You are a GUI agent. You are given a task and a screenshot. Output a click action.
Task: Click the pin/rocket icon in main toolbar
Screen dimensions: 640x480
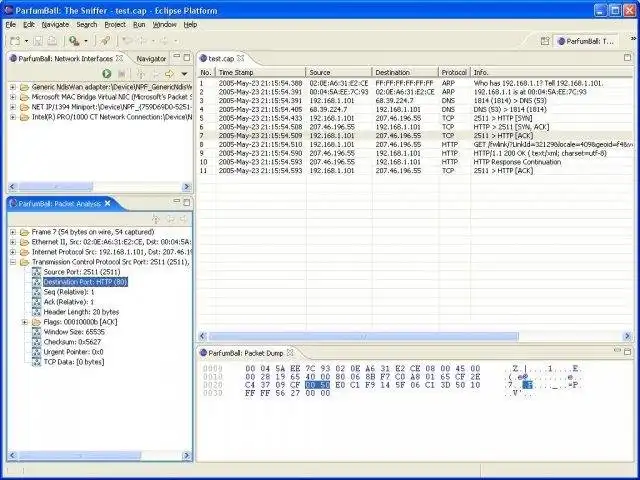tap(105, 41)
